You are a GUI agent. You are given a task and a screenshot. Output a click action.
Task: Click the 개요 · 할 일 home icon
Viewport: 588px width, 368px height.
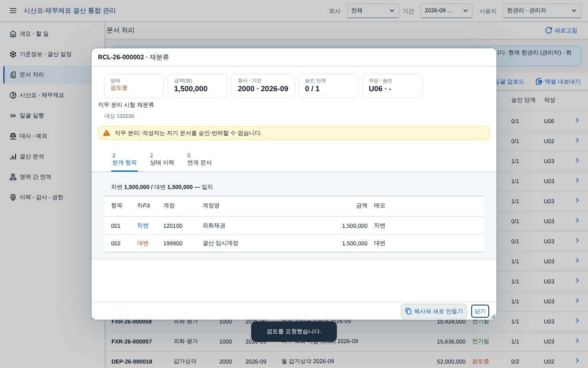click(13, 34)
